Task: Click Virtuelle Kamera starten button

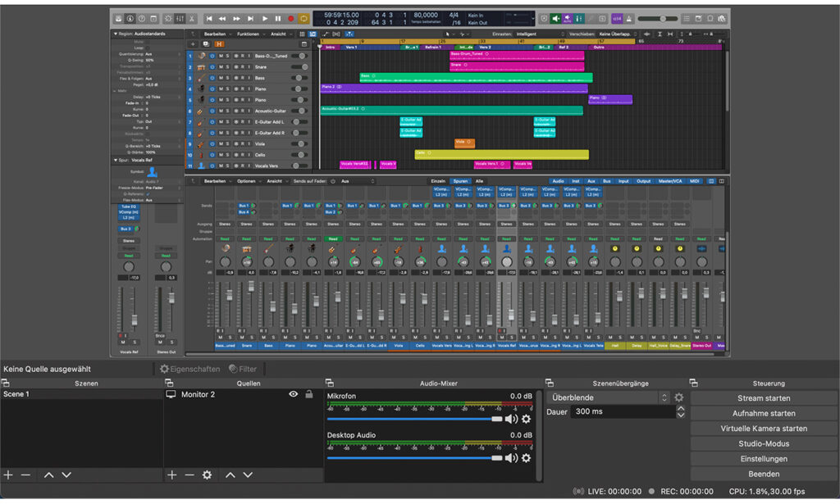Action: (x=764, y=429)
